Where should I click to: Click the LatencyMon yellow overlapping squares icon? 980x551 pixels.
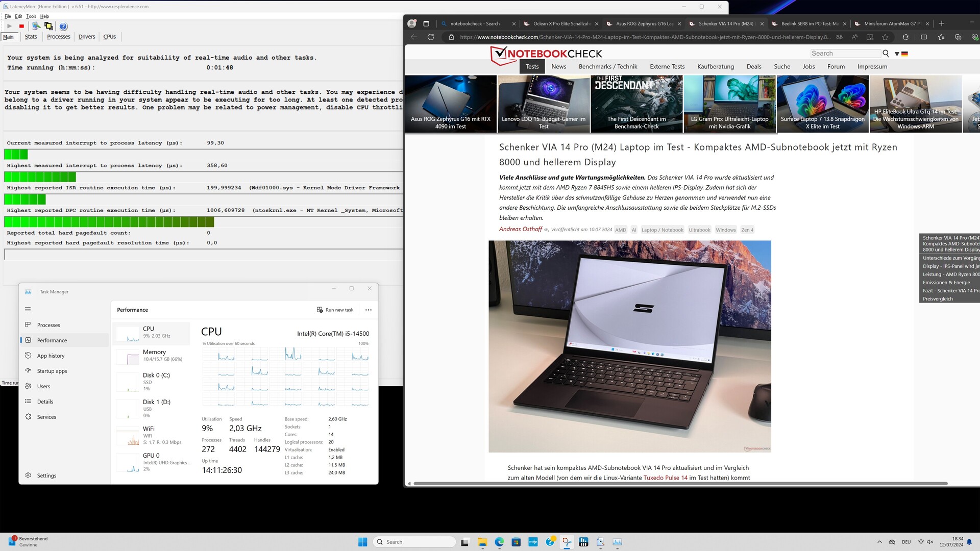click(x=48, y=26)
